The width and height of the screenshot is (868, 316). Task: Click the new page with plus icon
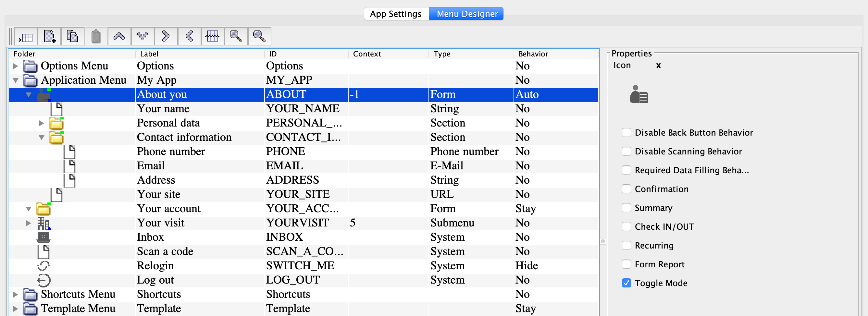[x=49, y=36]
